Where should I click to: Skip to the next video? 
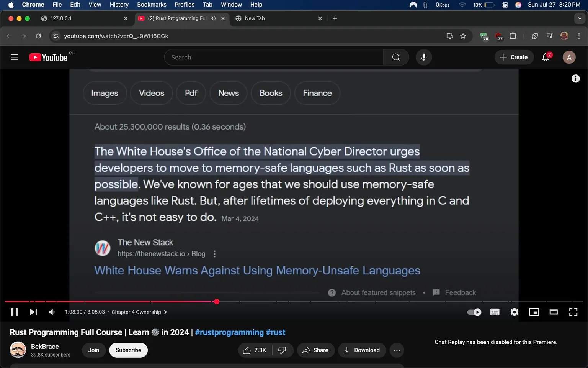click(x=33, y=312)
